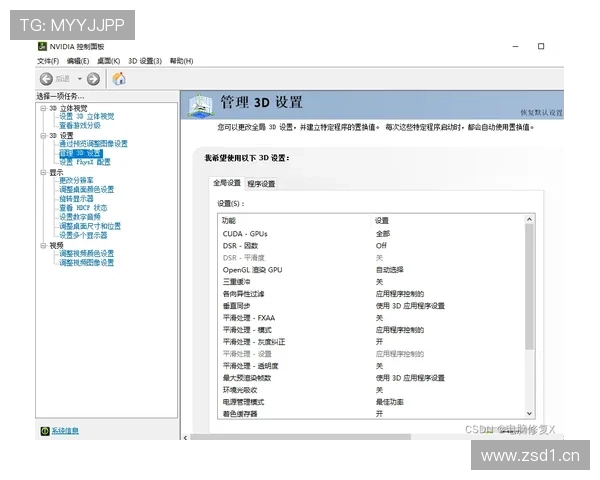Open the 3D 设置(3) menu
The image size is (600, 480).
145,61
